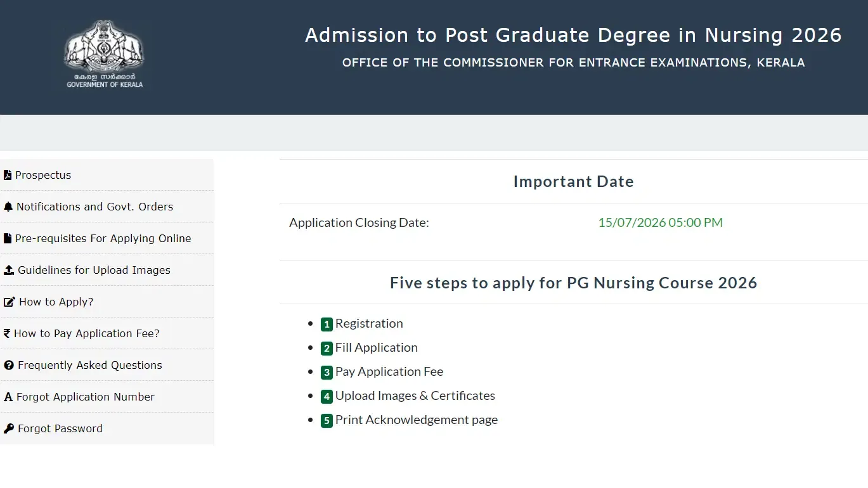Open the Prospectus link
This screenshot has width=868, height=488.
click(43, 175)
